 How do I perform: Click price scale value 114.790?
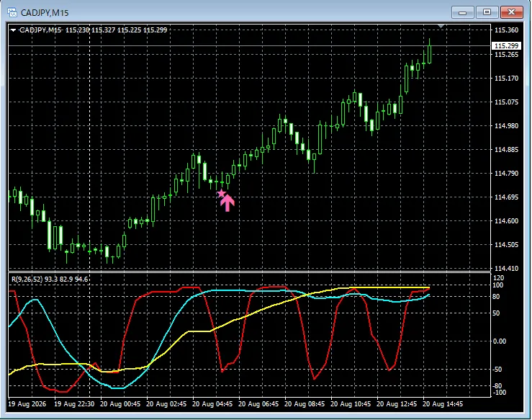pos(507,174)
